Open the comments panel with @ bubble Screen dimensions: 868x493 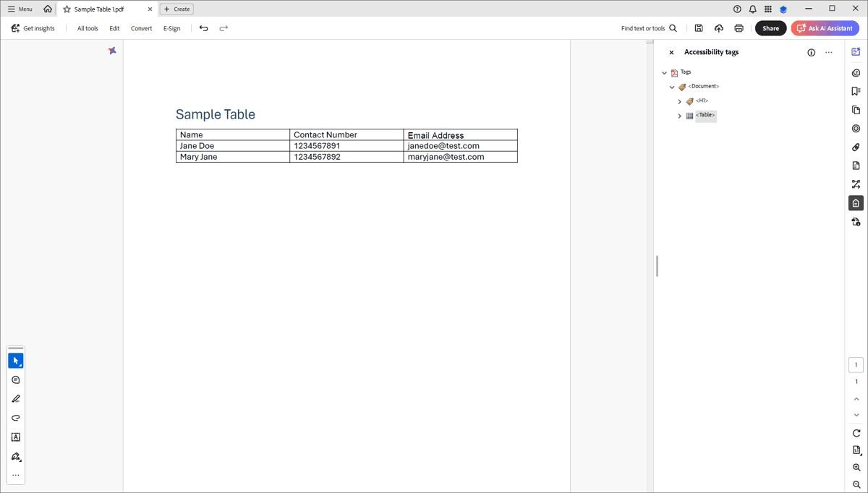point(856,72)
